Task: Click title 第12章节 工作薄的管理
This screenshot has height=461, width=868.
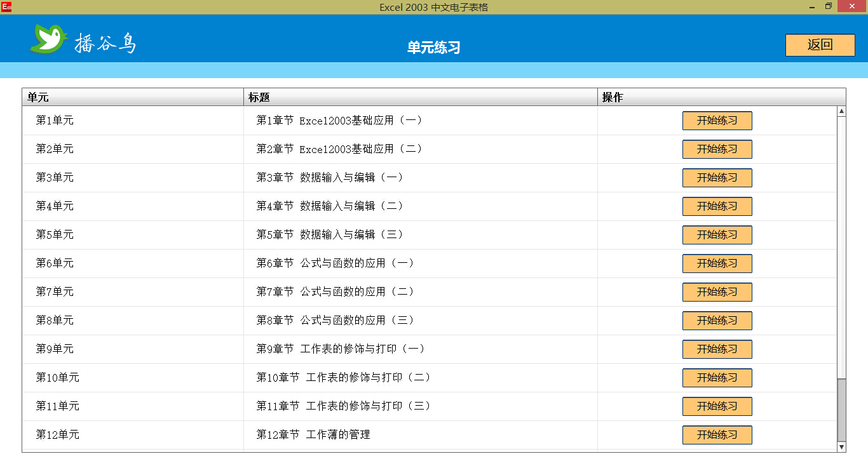Action: pyautogui.click(x=313, y=434)
